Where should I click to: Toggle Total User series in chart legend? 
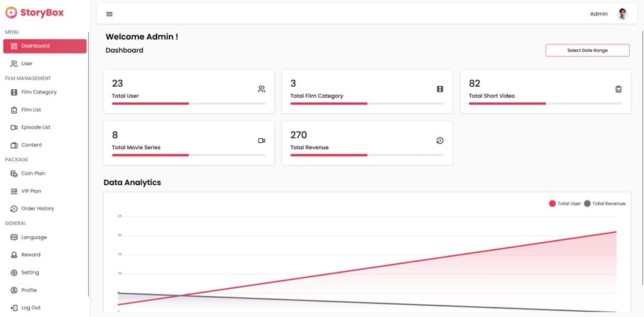click(x=565, y=203)
